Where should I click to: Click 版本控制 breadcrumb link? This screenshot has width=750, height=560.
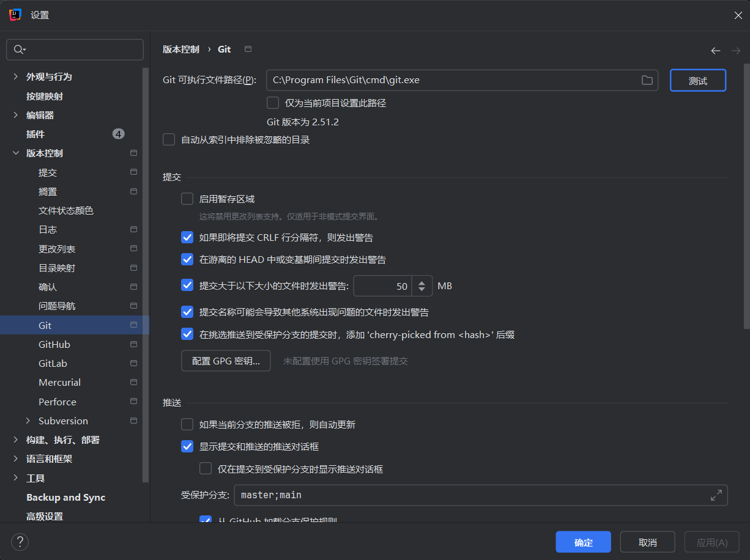181,49
